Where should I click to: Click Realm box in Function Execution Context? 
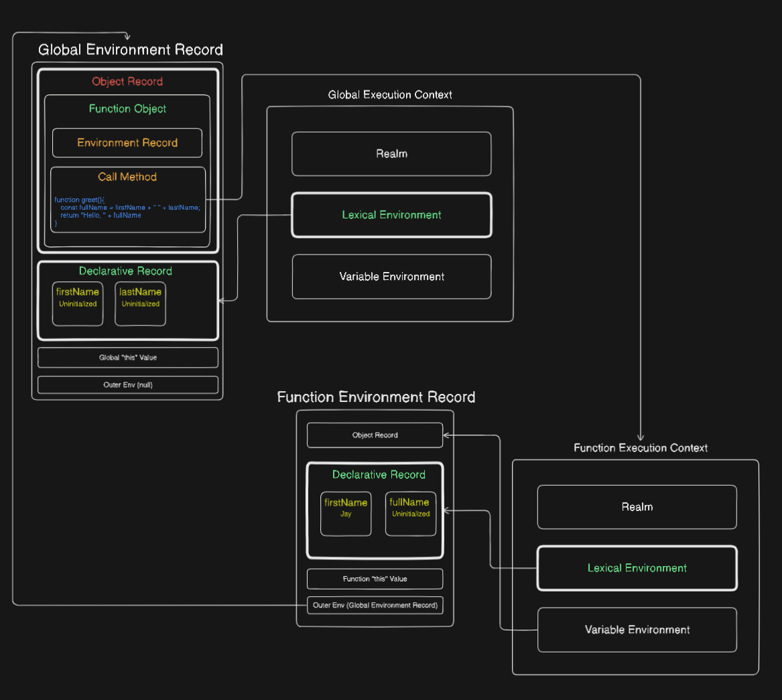[637, 507]
